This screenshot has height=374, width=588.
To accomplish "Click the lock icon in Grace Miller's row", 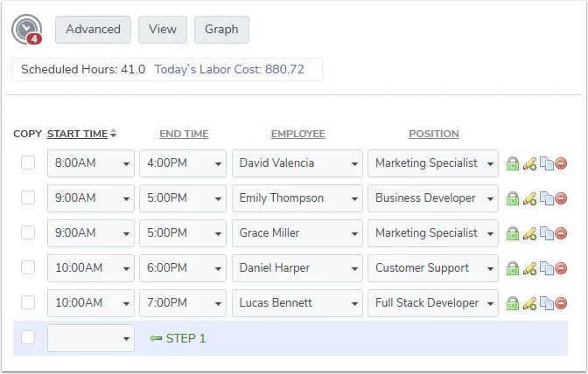I will (x=513, y=233).
